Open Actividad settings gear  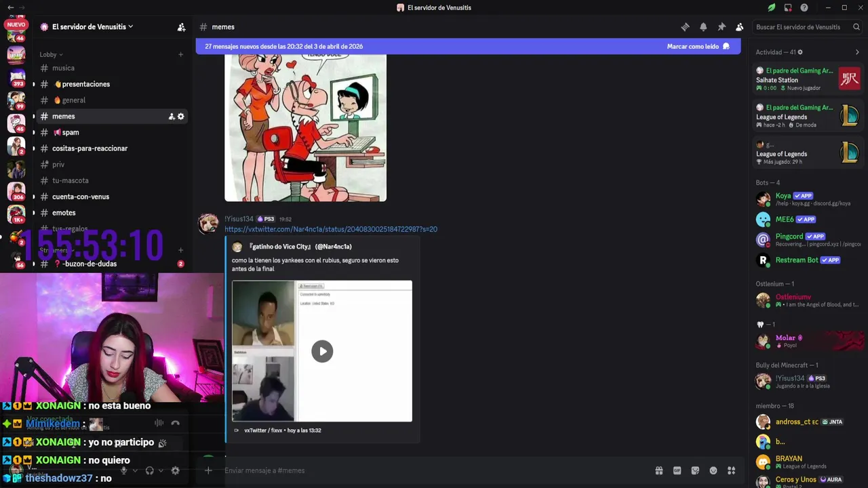point(800,52)
